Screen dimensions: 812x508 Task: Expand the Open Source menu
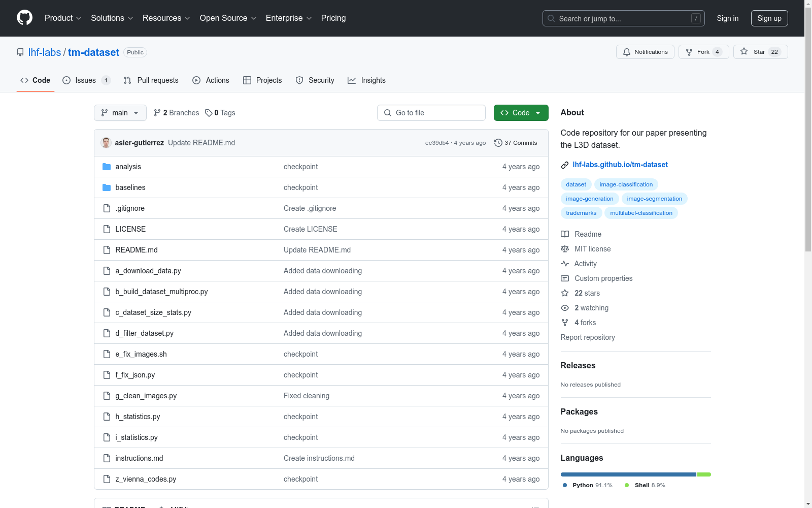click(x=228, y=18)
